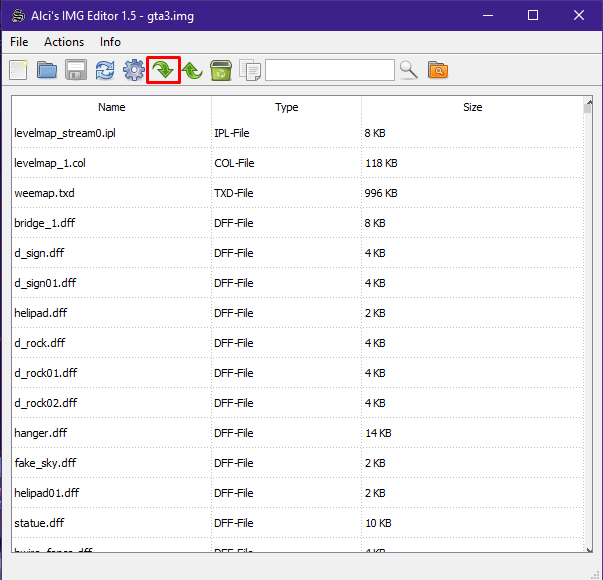Open the Actions menu
603x580 pixels.
coord(64,42)
